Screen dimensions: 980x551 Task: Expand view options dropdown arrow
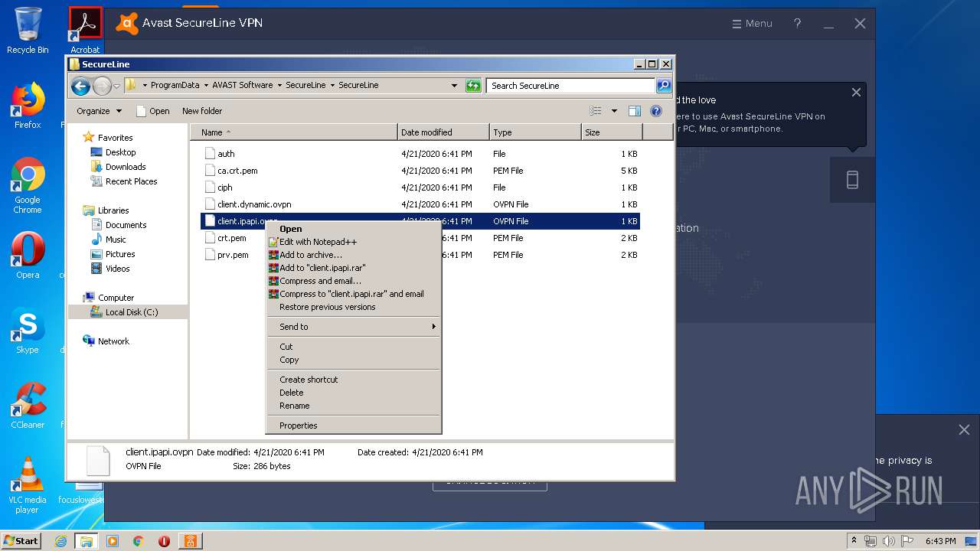click(x=614, y=111)
